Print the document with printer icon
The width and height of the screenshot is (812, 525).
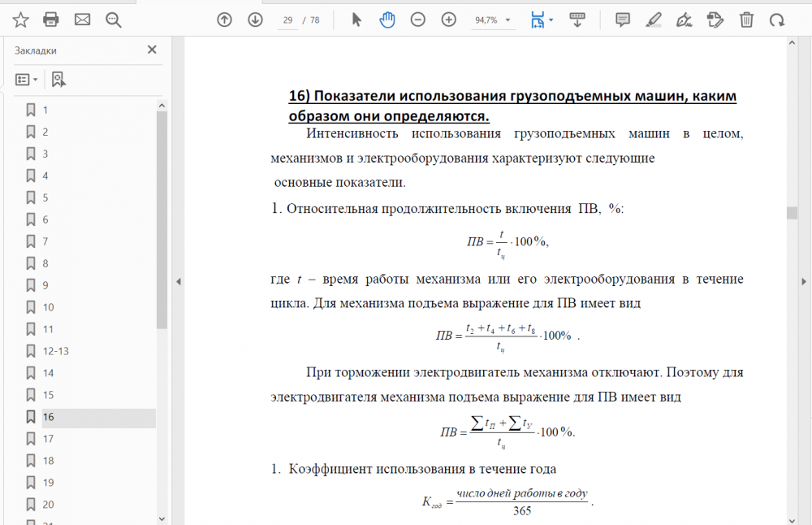(x=50, y=20)
